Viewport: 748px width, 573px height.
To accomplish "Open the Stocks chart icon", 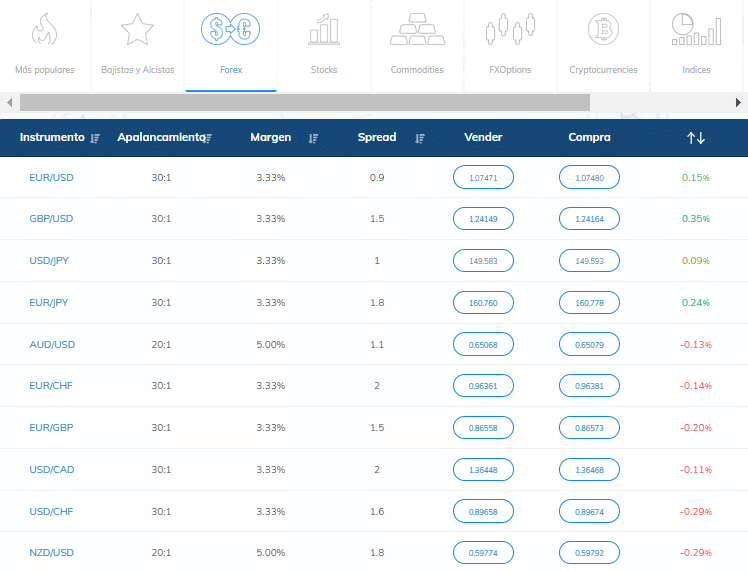I will pyautogui.click(x=323, y=30).
